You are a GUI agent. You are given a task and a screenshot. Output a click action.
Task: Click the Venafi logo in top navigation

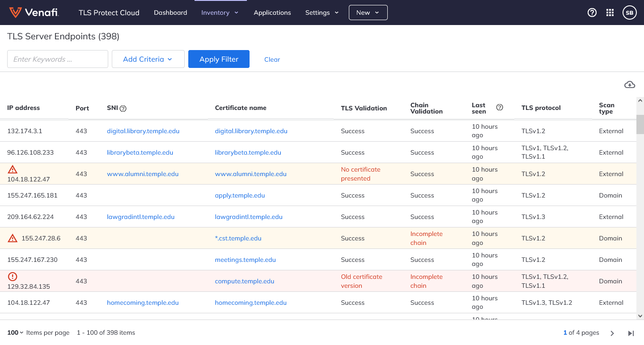point(34,12)
